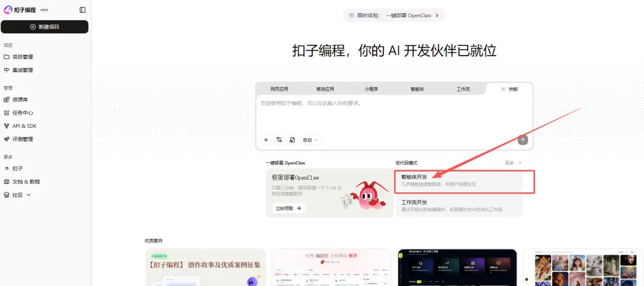The image size is (644, 286).
Task: Click the plus icon to add an attachment
Action: (x=266, y=140)
